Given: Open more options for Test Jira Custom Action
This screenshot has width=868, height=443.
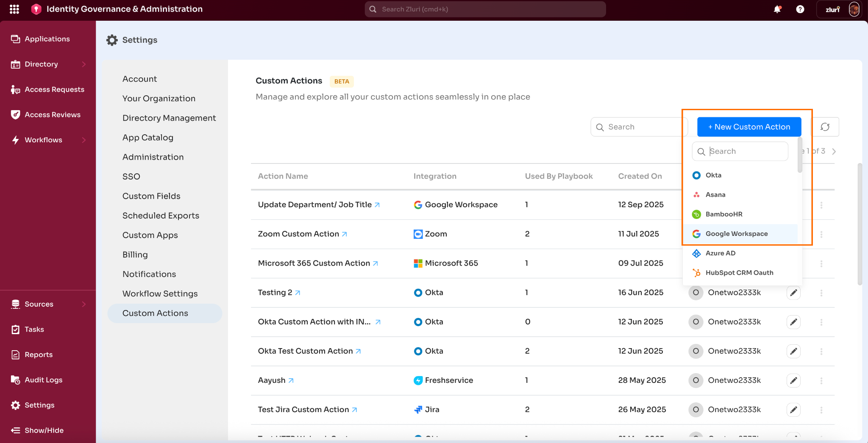Looking at the screenshot, I should point(821,410).
